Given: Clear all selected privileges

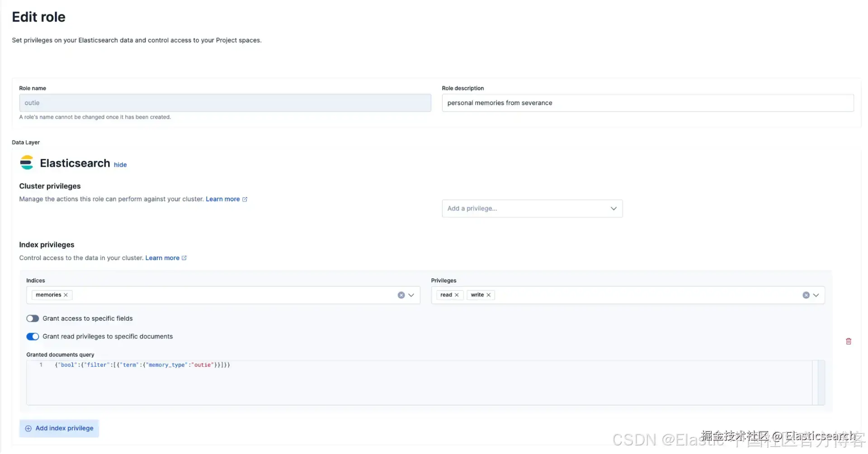Looking at the screenshot, I should [x=806, y=295].
